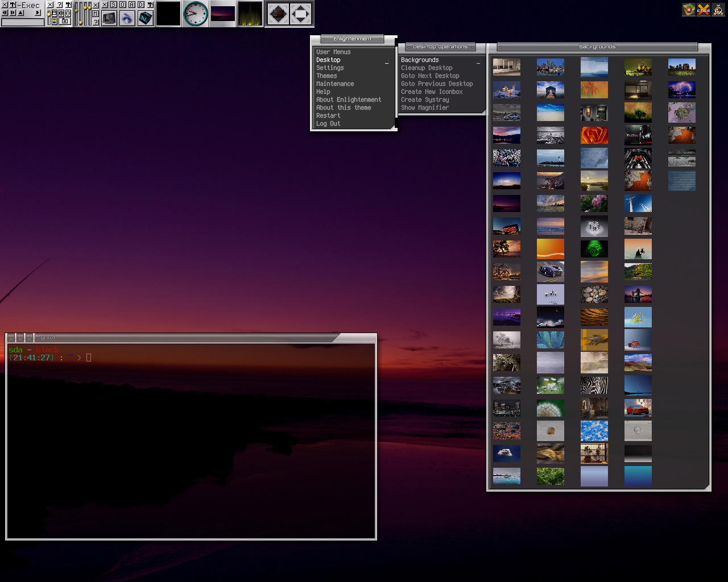Click the black empty applet box
The height and width of the screenshot is (582, 728).
[168, 14]
